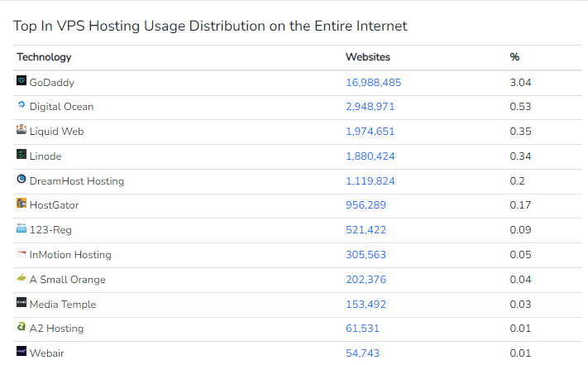
Task: Select the InMotion Hosting name
Action: tap(70, 255)
